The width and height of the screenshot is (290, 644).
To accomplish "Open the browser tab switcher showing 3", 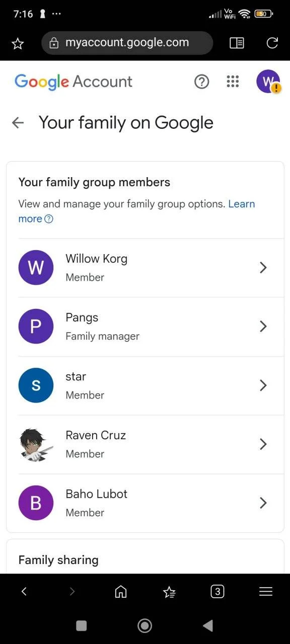I will (x=217, y=592).
